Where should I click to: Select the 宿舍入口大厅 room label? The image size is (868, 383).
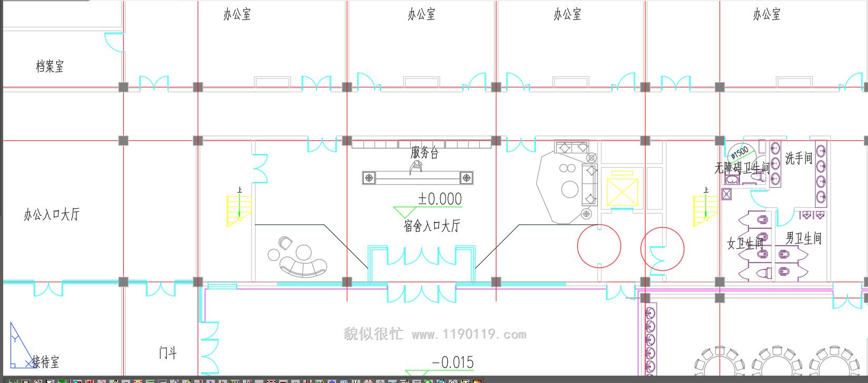[431, 226]
